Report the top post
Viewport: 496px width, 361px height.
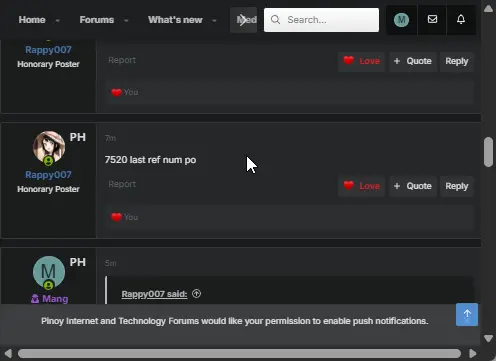(x=122, y=60)
